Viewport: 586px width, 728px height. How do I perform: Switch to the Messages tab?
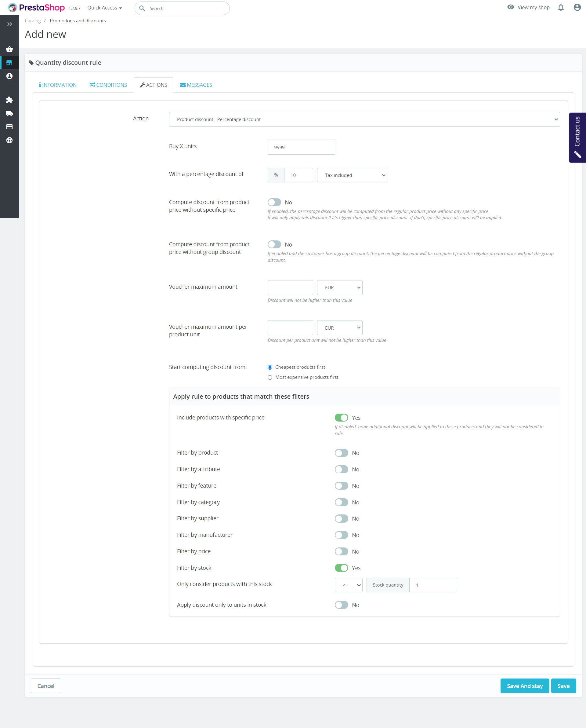tap(196, 85)
